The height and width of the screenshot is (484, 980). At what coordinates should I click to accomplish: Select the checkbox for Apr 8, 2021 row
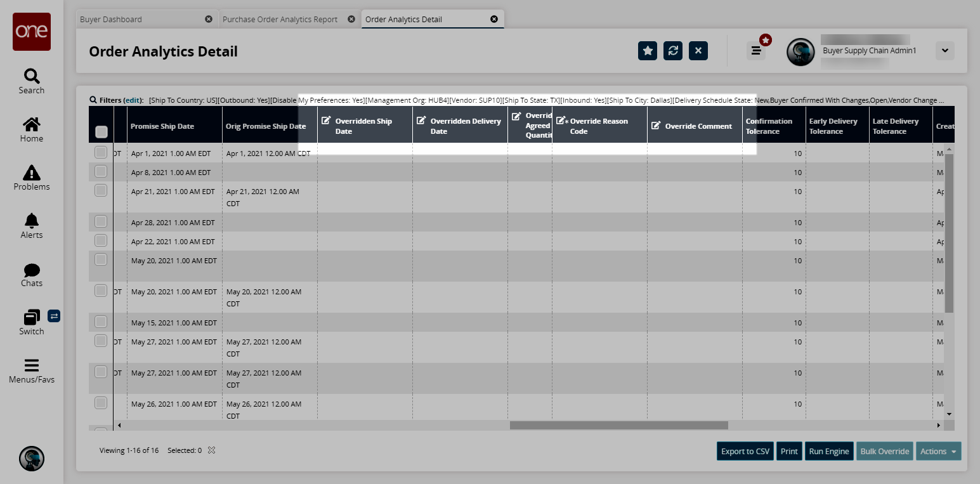click(x=101, y=171)
